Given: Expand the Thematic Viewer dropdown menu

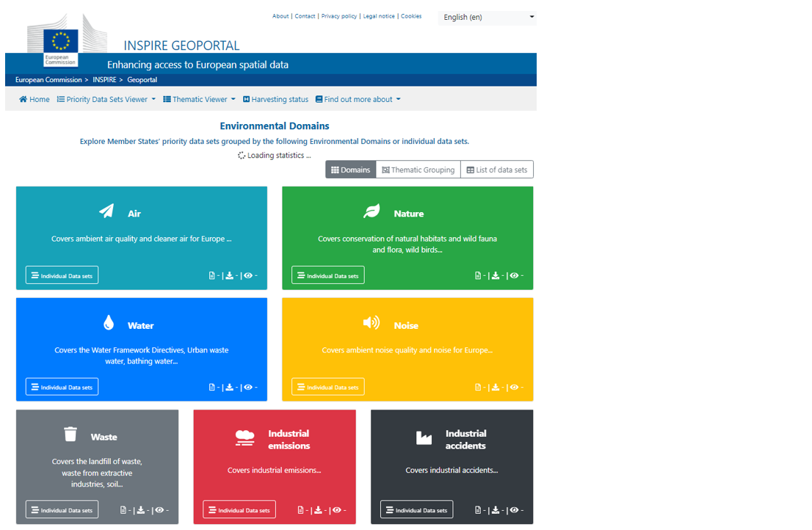Looking at the screenshot, I should pyautogui.click(x=200, y=99).
